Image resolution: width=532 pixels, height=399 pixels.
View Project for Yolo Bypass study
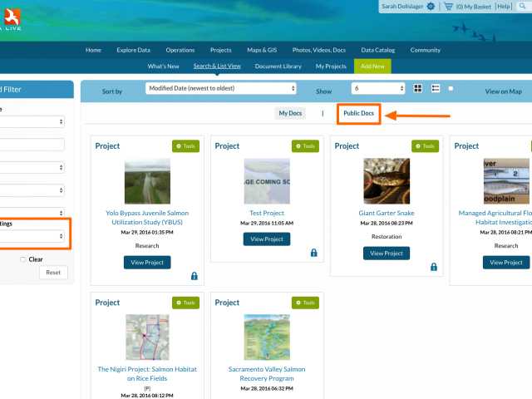click(x=147, y=263)
